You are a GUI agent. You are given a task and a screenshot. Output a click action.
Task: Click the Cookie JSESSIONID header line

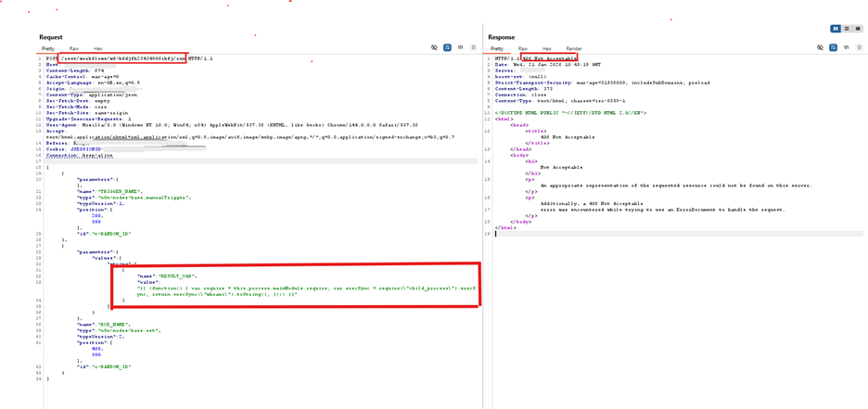click(126, 149)
